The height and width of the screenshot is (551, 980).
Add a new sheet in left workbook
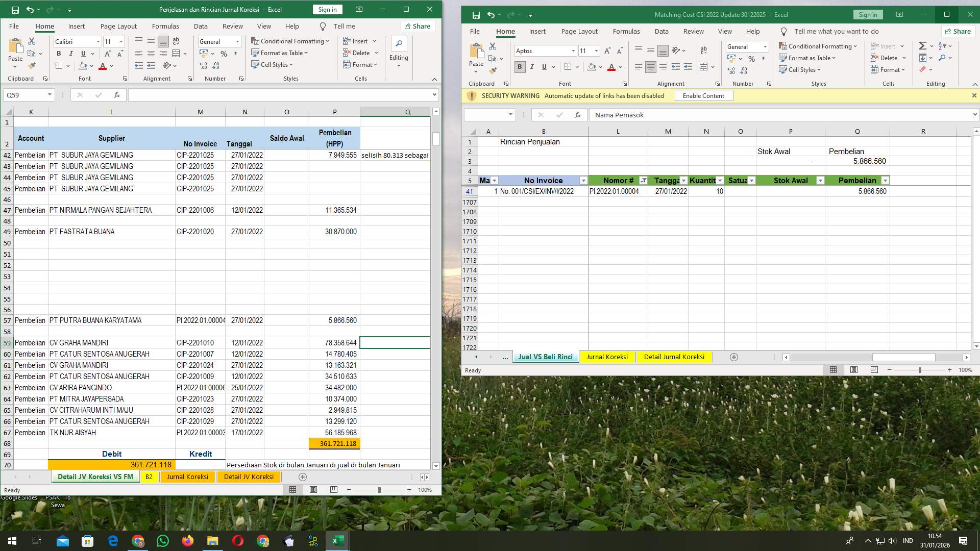pos(303,477)
